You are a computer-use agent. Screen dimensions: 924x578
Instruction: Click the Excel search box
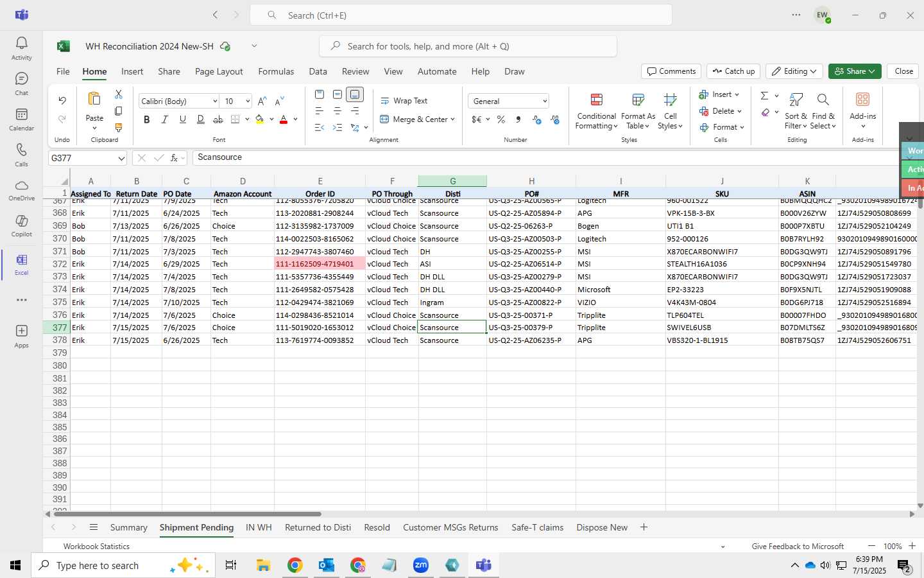coord(468,46)
